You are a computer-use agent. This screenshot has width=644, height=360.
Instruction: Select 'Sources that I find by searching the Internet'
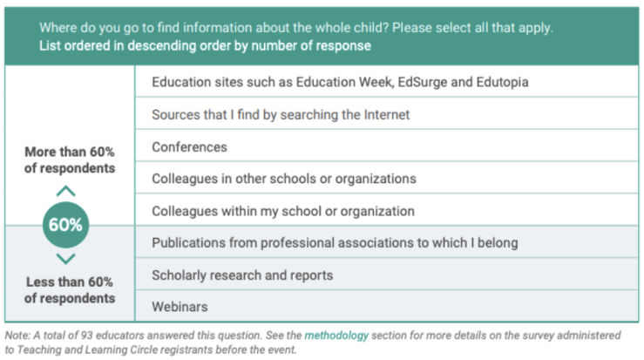[281, 114]
